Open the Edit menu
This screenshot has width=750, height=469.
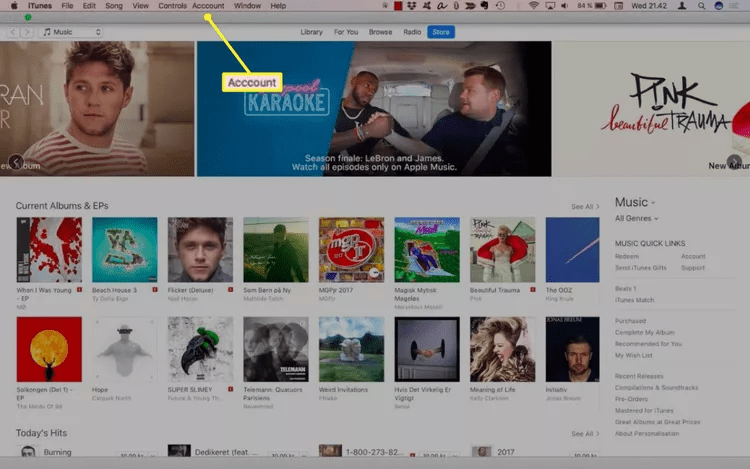(89, 6)
